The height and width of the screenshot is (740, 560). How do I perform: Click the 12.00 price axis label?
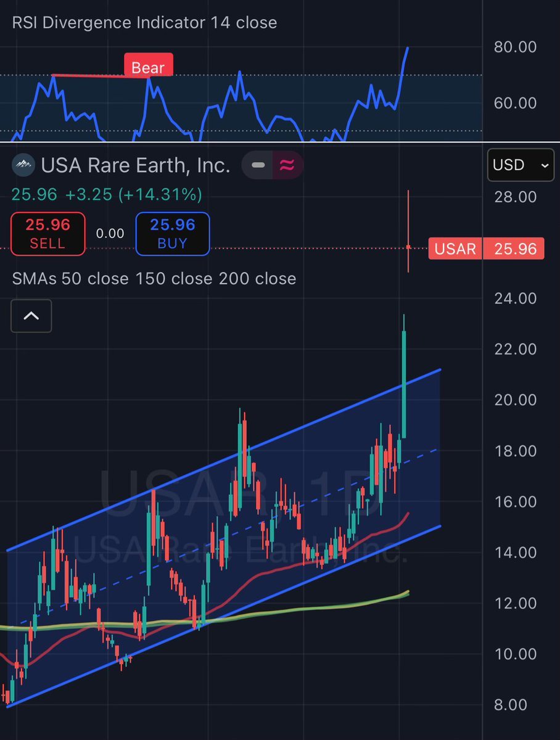click(515, 603)
